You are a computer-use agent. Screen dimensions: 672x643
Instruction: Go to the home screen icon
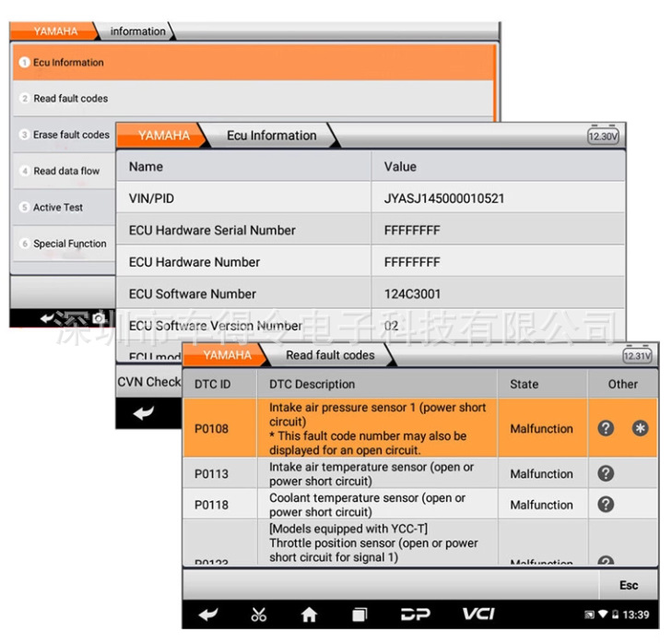(x=309, y=614)
